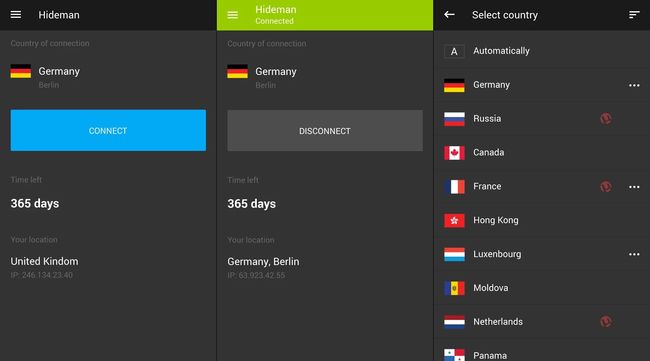Choose Canada in the country list
Screen dimensions: 650x361
[542, 153]
